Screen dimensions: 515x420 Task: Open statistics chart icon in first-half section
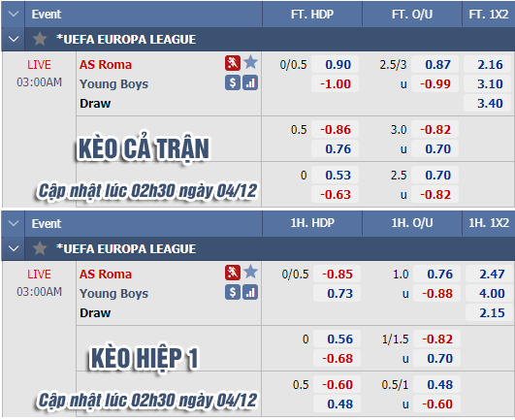250,292
